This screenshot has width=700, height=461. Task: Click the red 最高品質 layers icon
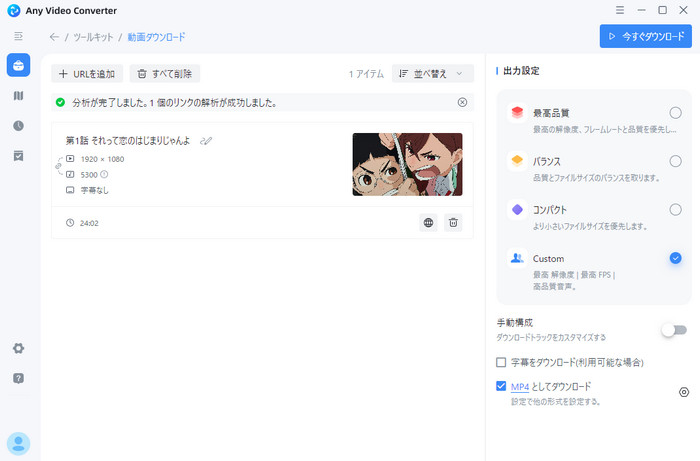pos(517,112)
